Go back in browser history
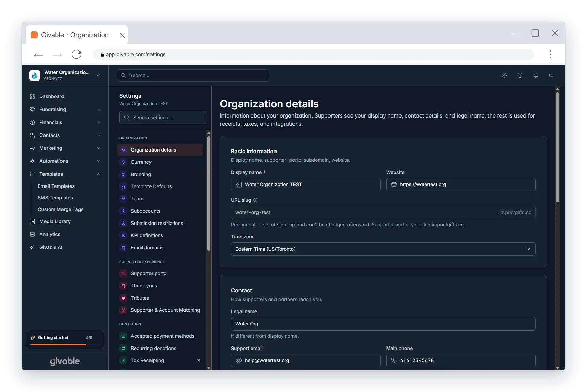 (x=39, y=55)
